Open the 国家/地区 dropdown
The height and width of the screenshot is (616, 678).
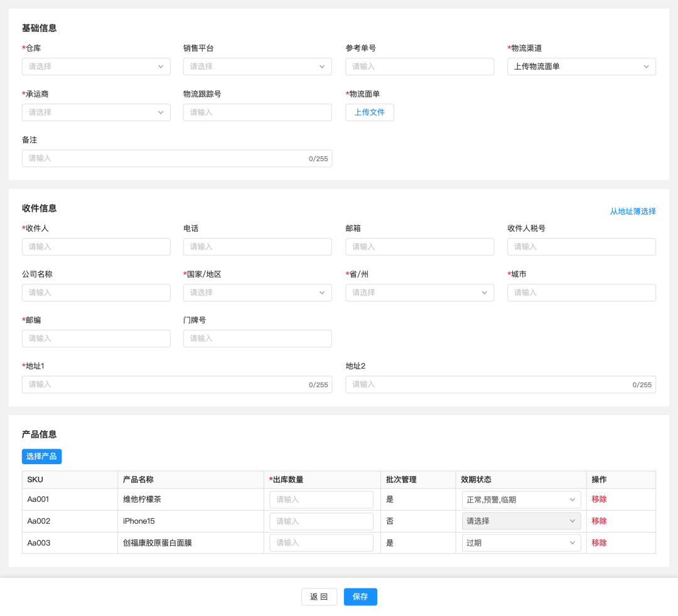[257, 292]
